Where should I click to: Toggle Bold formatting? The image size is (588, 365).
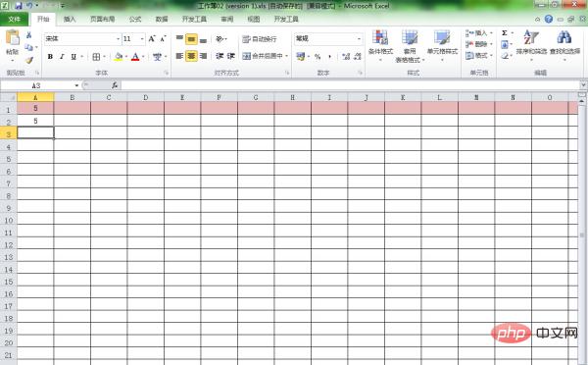click(x=50, y=57)
